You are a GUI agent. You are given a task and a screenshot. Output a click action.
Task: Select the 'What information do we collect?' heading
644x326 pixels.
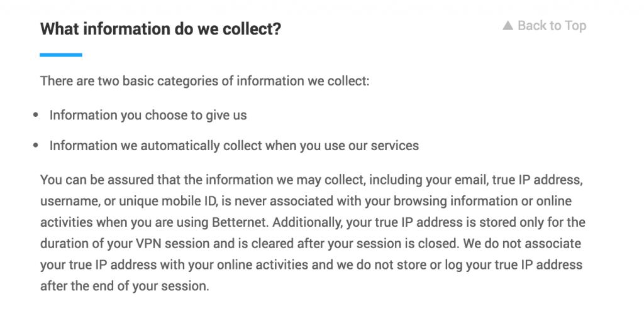[x=160, y=29]
